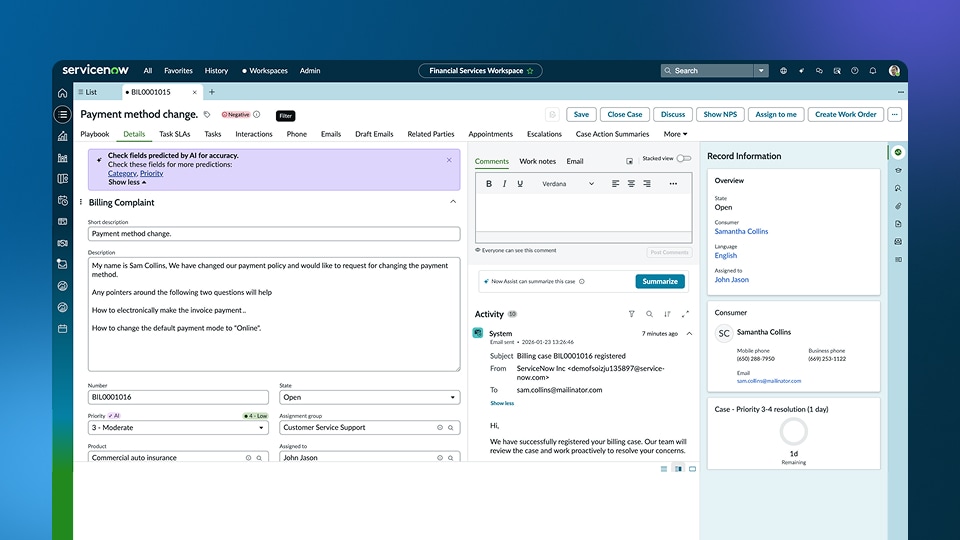Add a new workspace tab
This screenshot has width=960, height=540.
pyautogui.click(x=212, y=92)
